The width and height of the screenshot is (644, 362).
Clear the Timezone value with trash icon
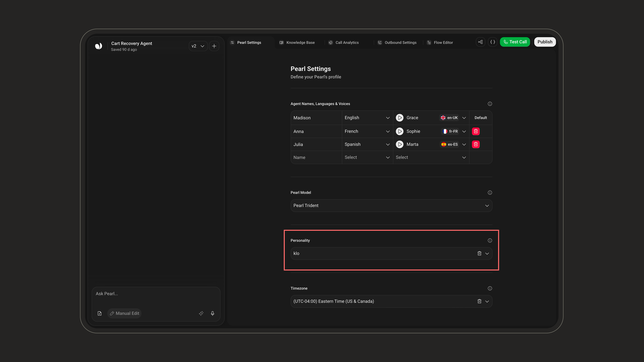click(x=479, y=301)
